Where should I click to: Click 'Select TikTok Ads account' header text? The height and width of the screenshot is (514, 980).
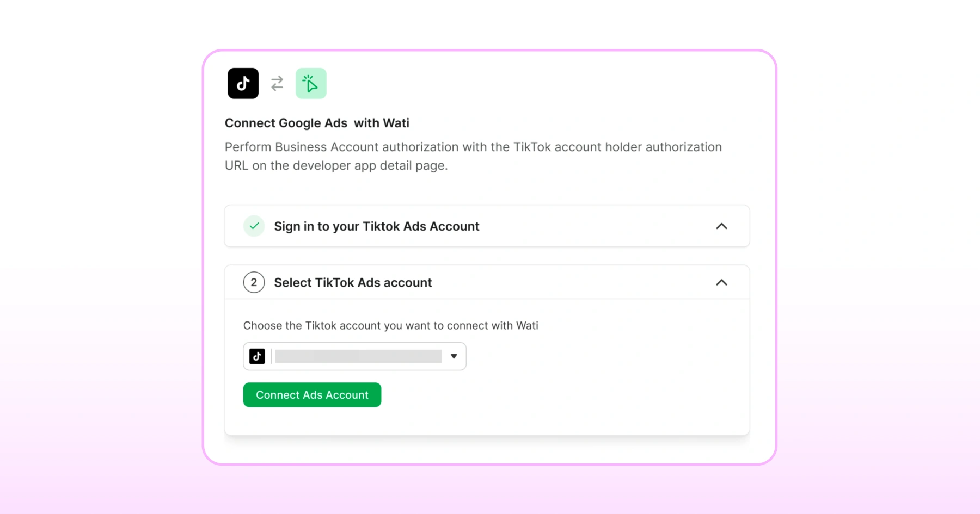(353, 282)
